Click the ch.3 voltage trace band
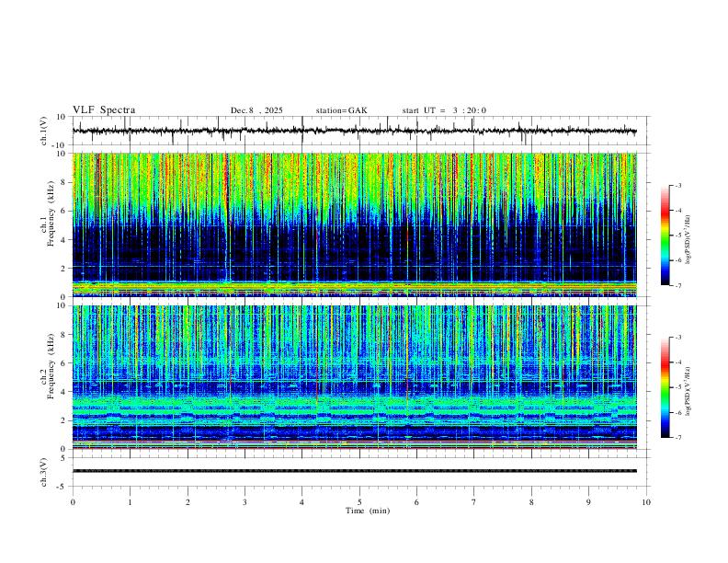728x563 pixels. pyautogui.click(x=354, y=471)
